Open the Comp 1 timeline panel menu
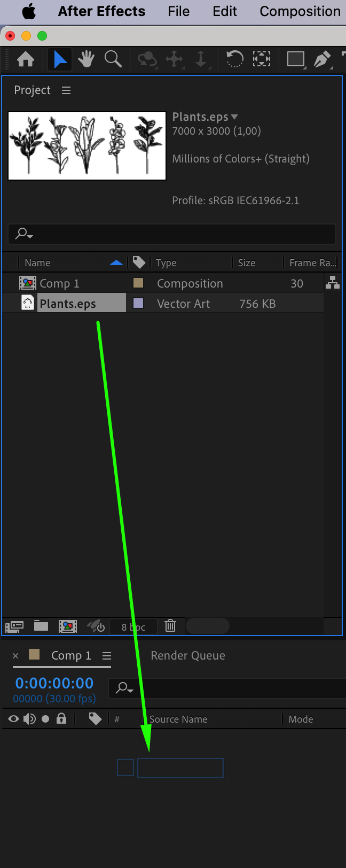Image resolution: width=346 pixels, height=868 pixels. tap(107, 655)
